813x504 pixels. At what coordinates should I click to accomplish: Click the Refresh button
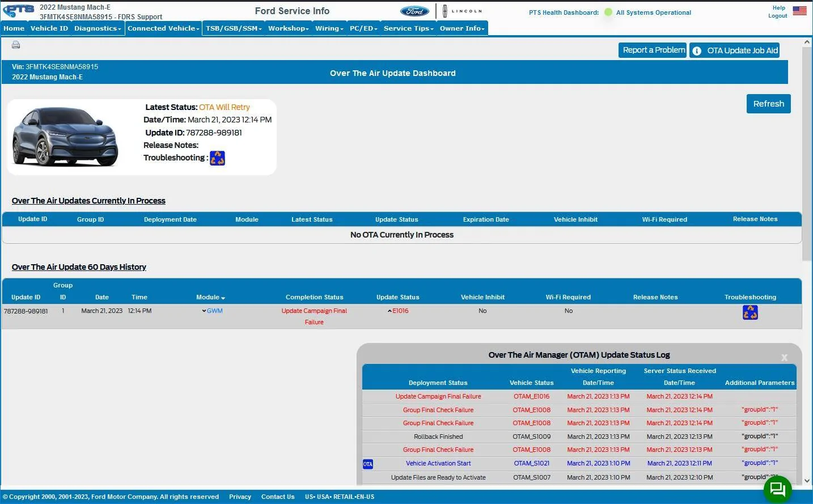[768, 104]
